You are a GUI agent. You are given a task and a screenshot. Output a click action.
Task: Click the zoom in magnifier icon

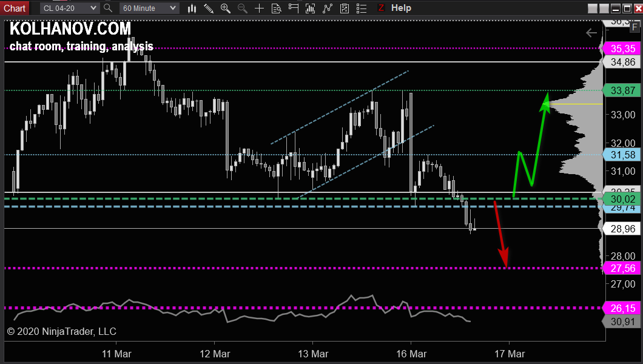[226, 8]
